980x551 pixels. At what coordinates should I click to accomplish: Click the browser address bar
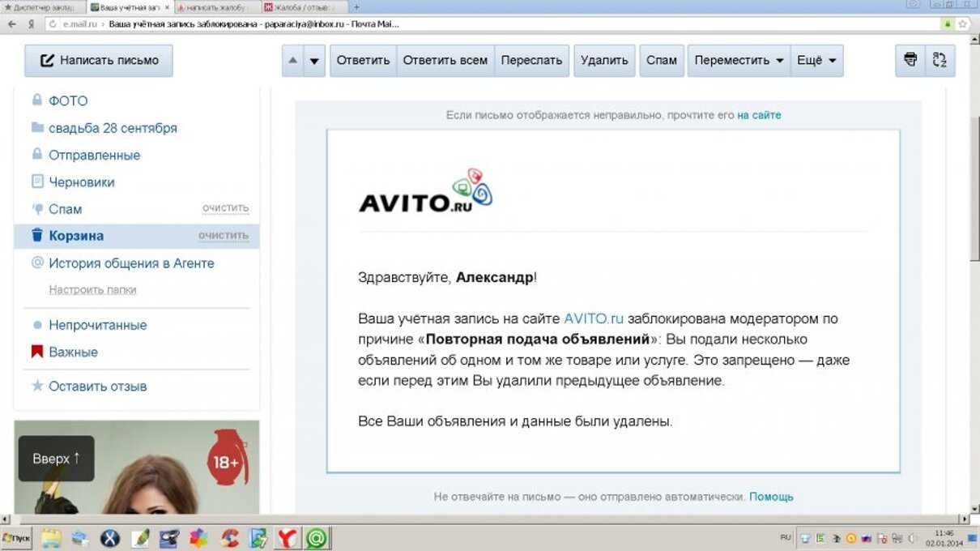(x=494, y=24)
